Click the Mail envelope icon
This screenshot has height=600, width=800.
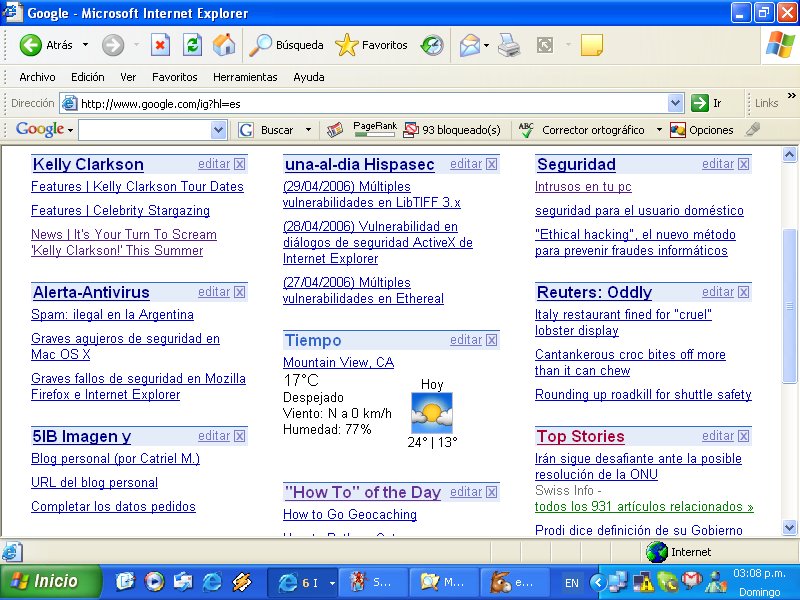click(x=469, y=45)
